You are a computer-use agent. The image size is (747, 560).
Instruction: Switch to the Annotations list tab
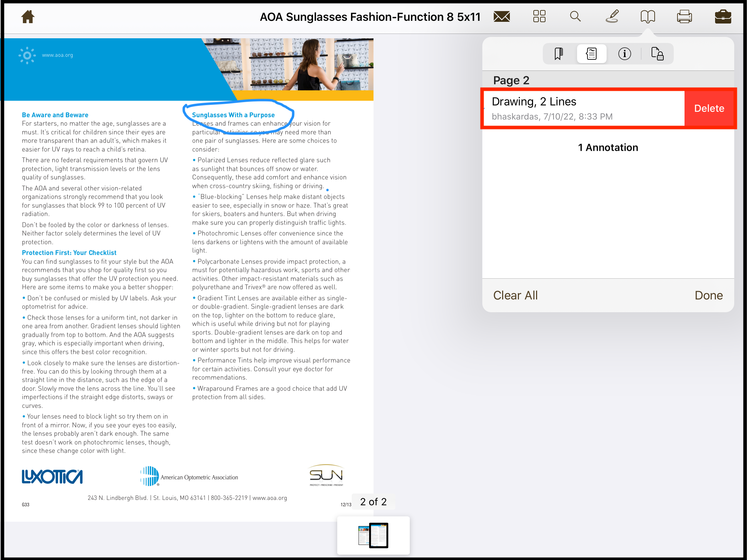tap(591, 54)
